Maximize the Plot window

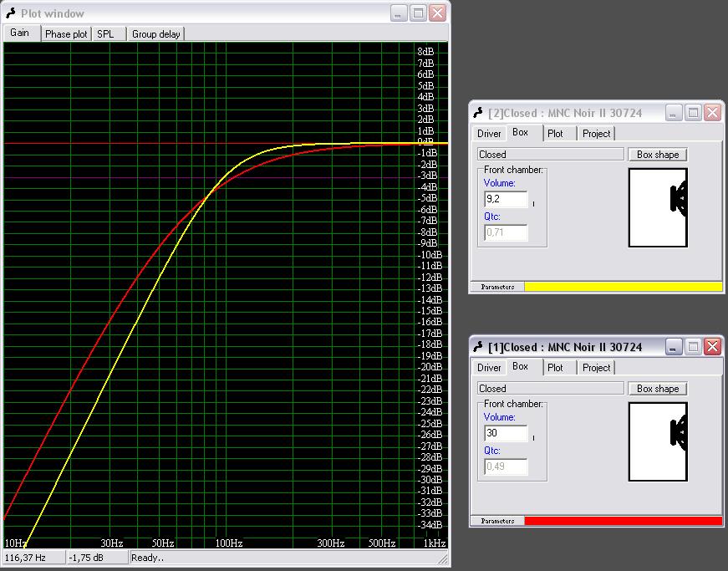pos(418,13)
